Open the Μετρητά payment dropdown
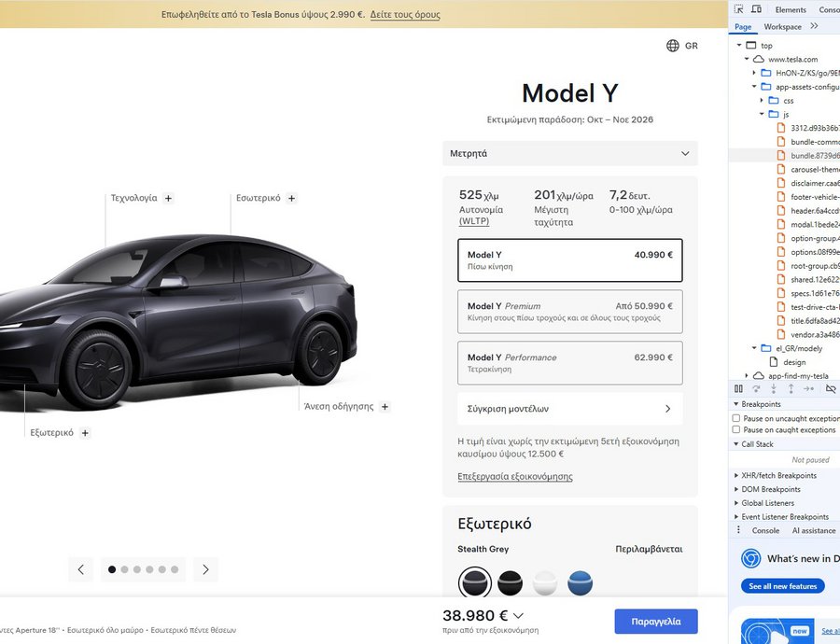 point(570,153)
